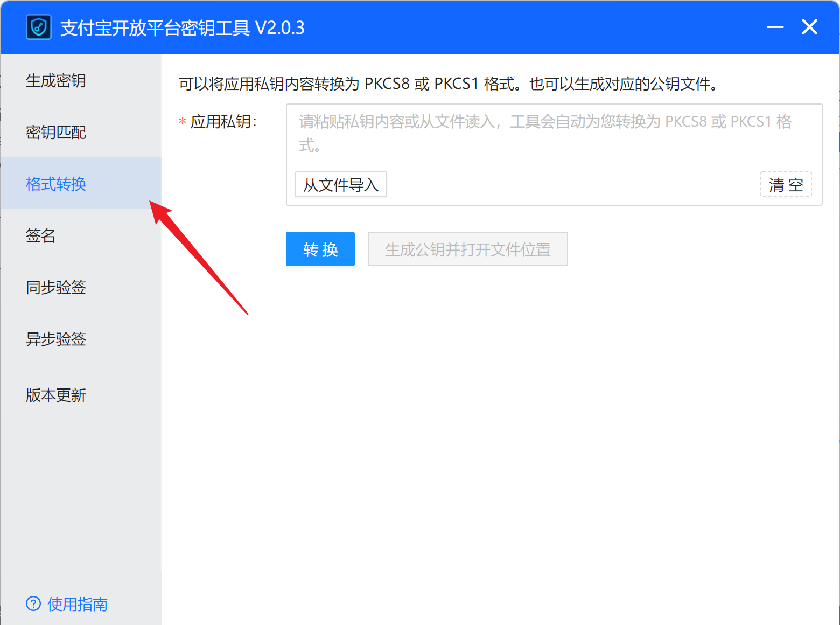The height and width of the screenshot is (625, 840).
Task: Open 同步验签 from the sidebar
Action: click(x=81, y=287)
